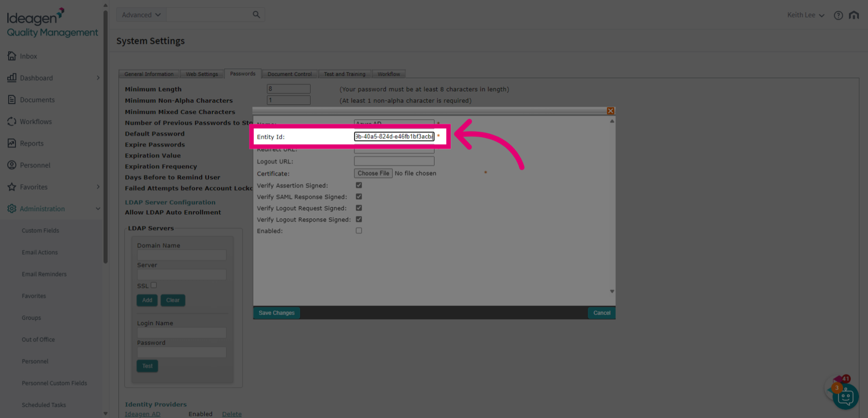This screenshot has height=418, width=868.
Task: Open Reports sidebar icon
Action: (12, 143)
